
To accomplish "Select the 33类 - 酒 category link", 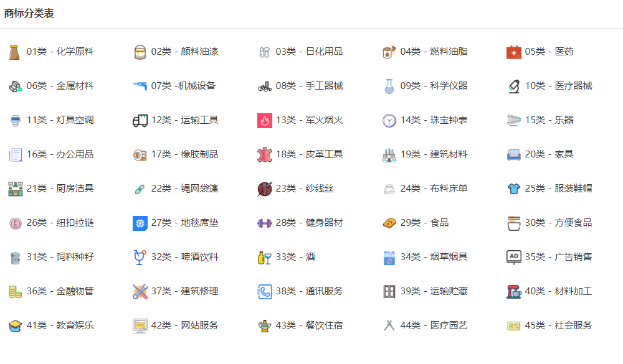I will [295, 257].
